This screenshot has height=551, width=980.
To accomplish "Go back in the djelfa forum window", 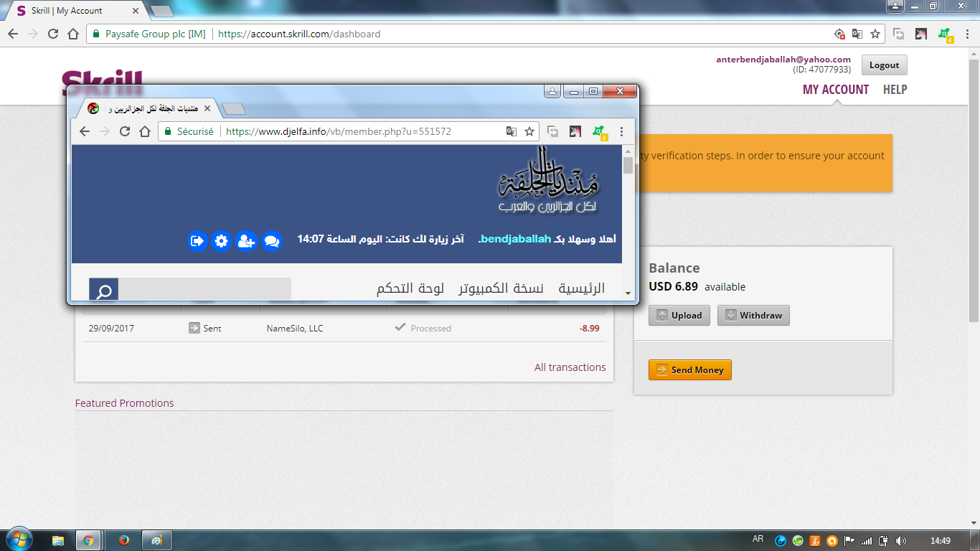I will coord(85,131).
